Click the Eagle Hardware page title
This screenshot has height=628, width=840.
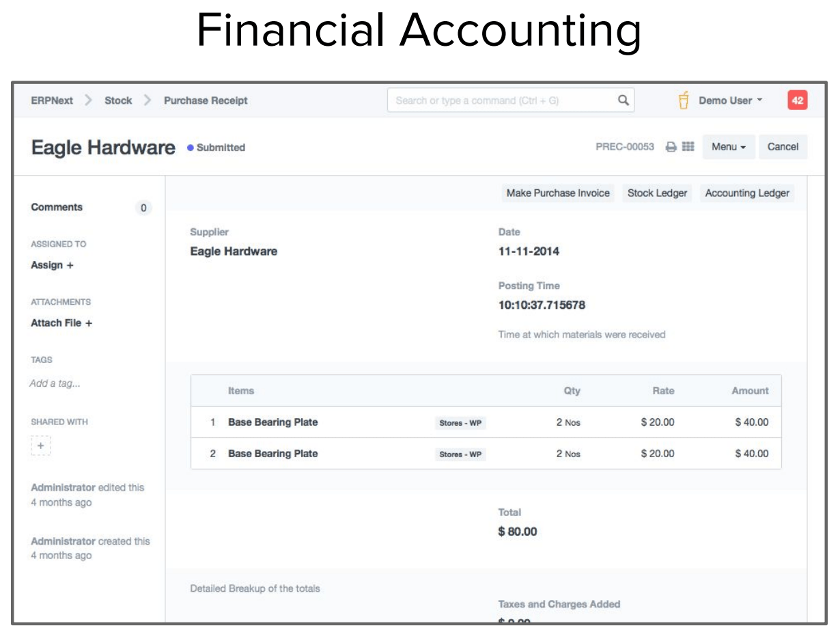tap(103, 148)
